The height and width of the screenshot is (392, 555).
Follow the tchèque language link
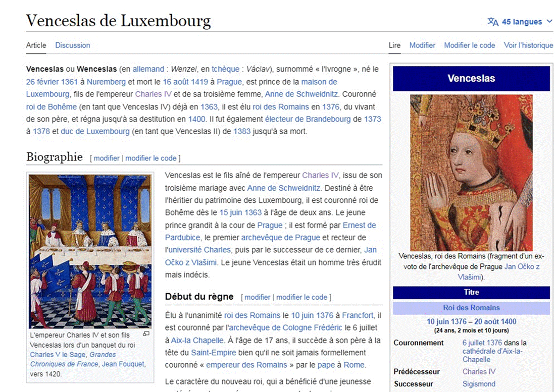tap(225, 69)
